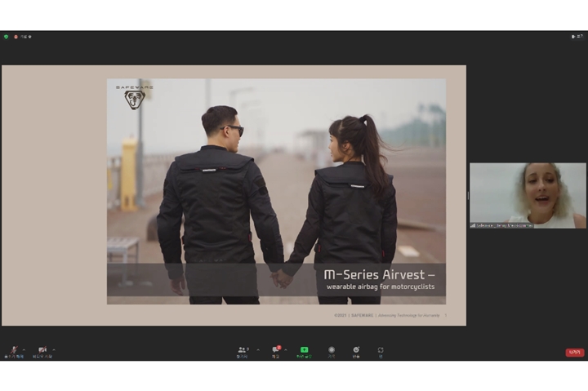Expand the video options arrow beside the camera
The width and height of the screenshot is (588, 391).
[x=54, y=349]
